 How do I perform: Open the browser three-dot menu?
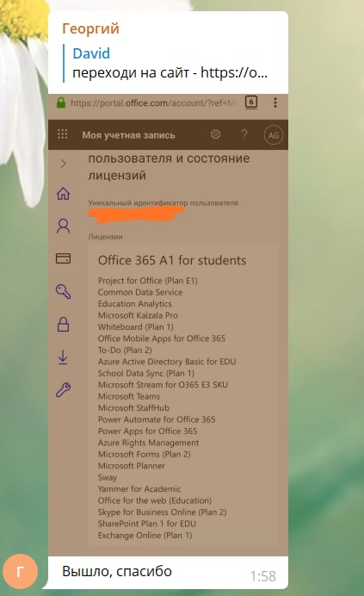tap(275, 102)
